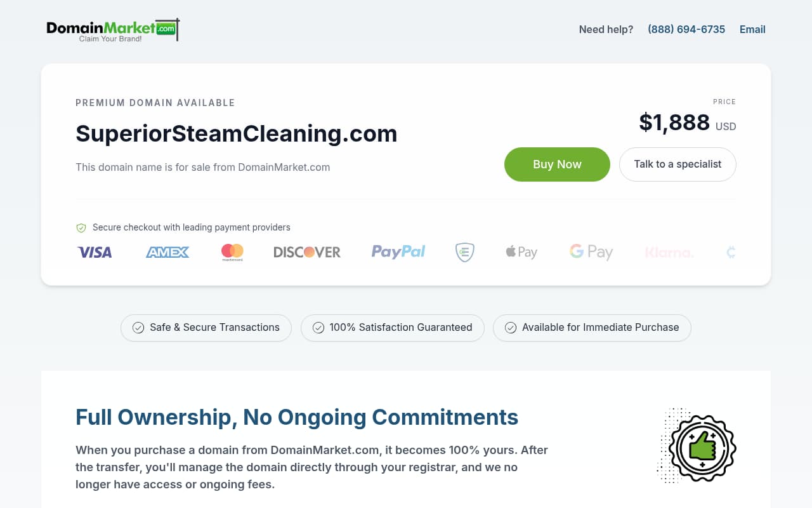Viewport: 812px width, 508px height.
Task: Click the Apple Pay icon
Action: [x=521, y=252]
